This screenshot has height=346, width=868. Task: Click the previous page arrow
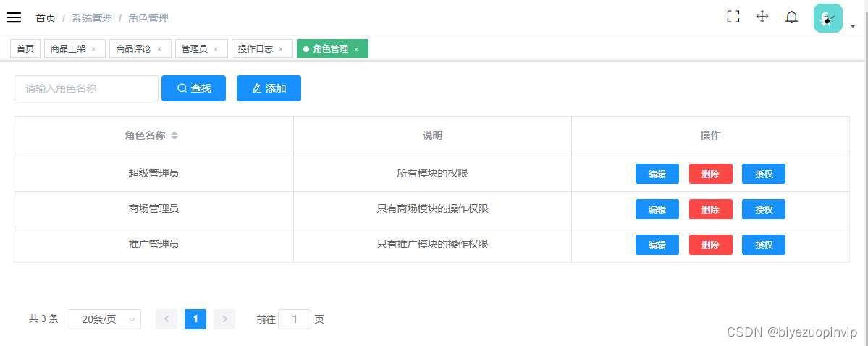pyautogui.click(x=167, y=319)
